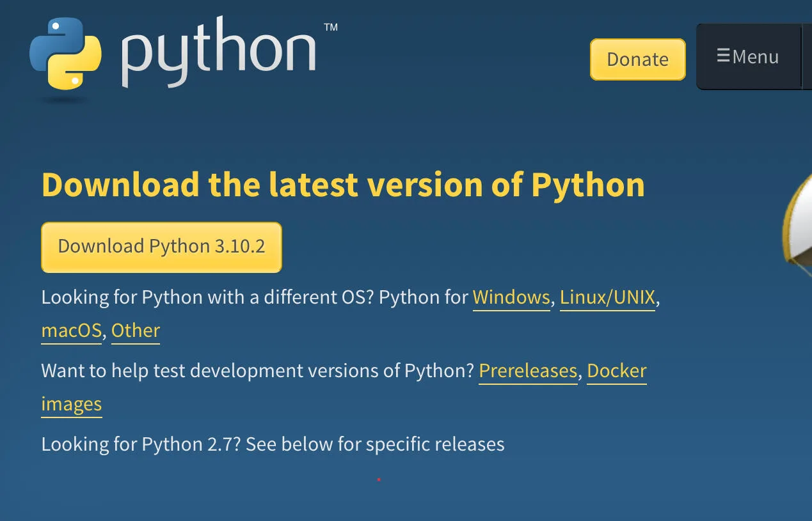Follow the Linux/UNIX link
The image size is (812, 521).
[x=607, y=297]
